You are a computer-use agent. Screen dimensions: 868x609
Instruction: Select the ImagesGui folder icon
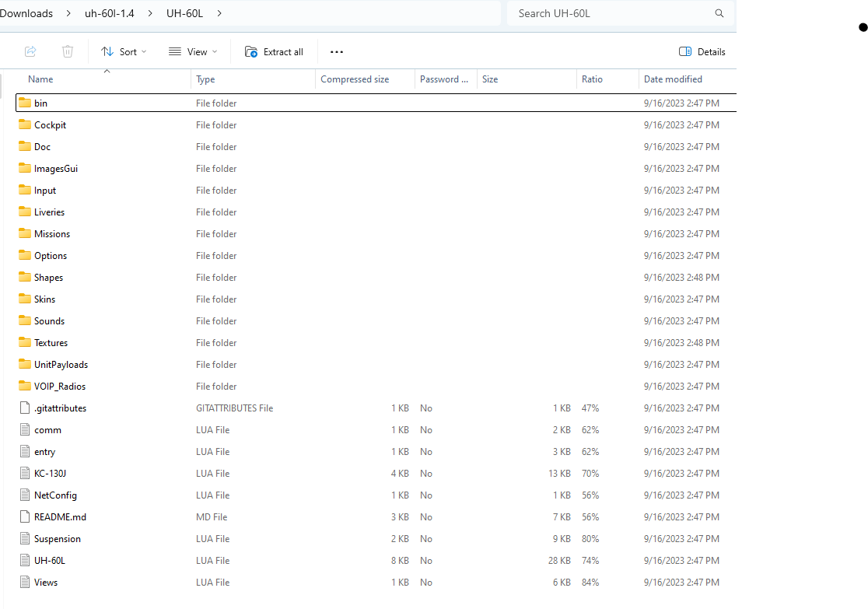pyautogui.click(x=25, y=168)
